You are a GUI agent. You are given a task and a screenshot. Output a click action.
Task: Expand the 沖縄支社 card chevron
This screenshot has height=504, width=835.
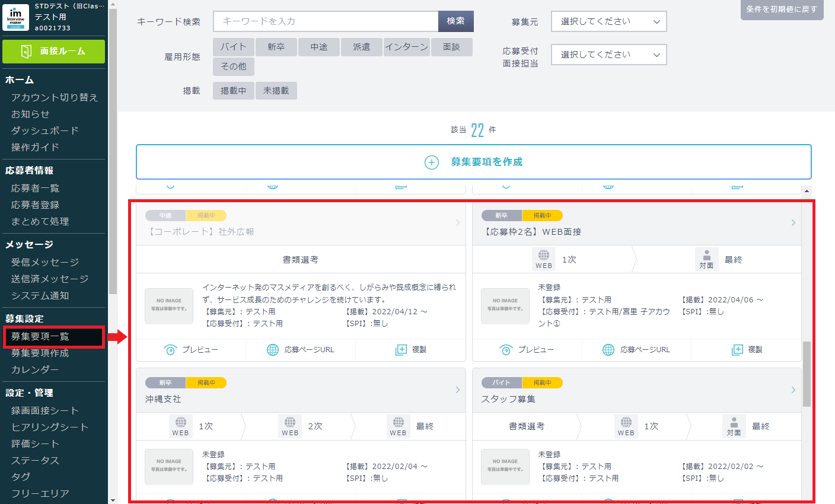458,390
